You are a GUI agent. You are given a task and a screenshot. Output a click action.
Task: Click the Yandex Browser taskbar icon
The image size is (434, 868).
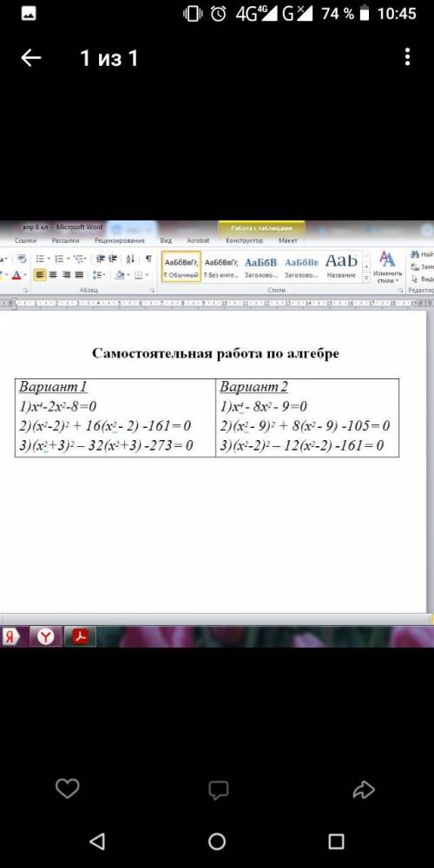pyautogui.click(x=46, y=636)
